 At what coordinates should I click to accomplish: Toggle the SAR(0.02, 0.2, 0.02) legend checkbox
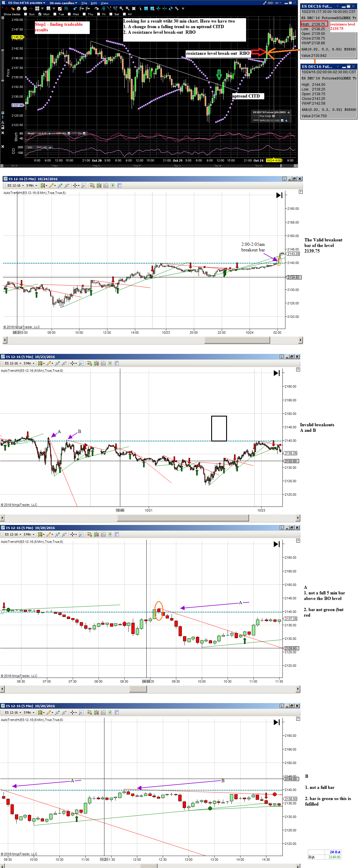tap(282, 120)
